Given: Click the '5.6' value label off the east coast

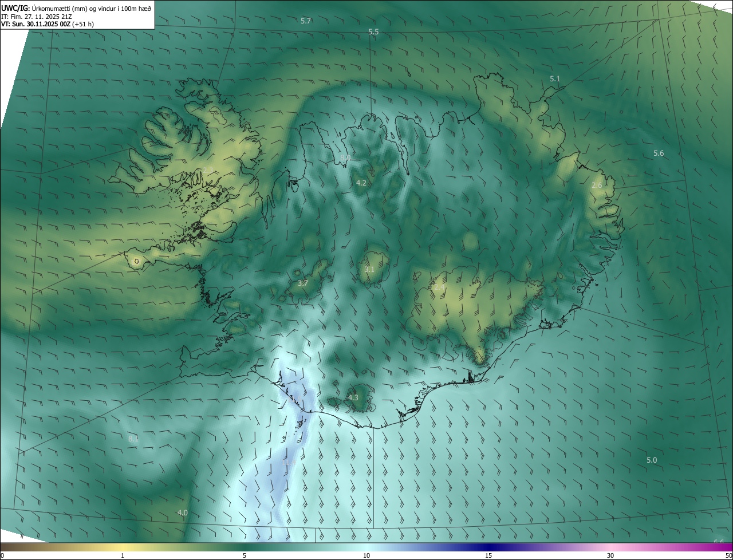Looking at the screenshot, I should (x=659, y=153).
